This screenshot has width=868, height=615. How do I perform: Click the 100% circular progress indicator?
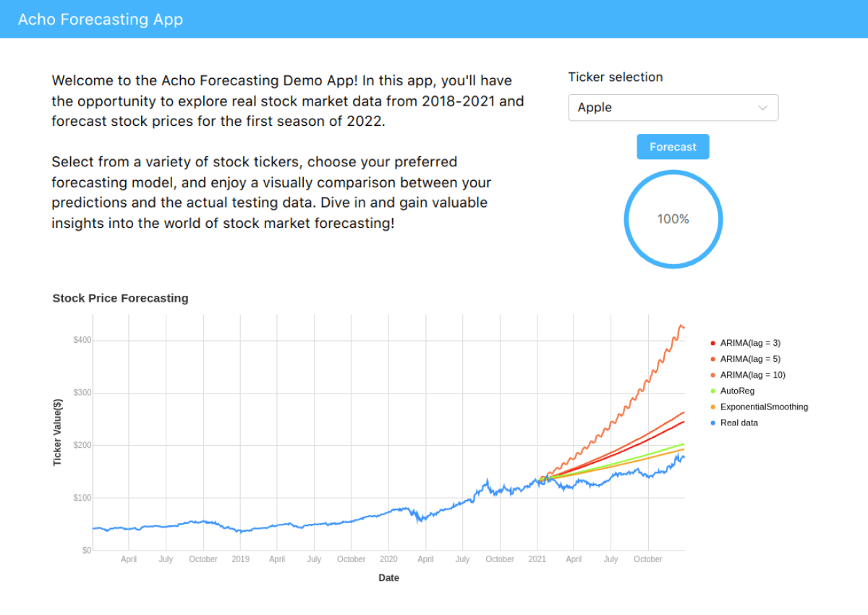[673, 219]
